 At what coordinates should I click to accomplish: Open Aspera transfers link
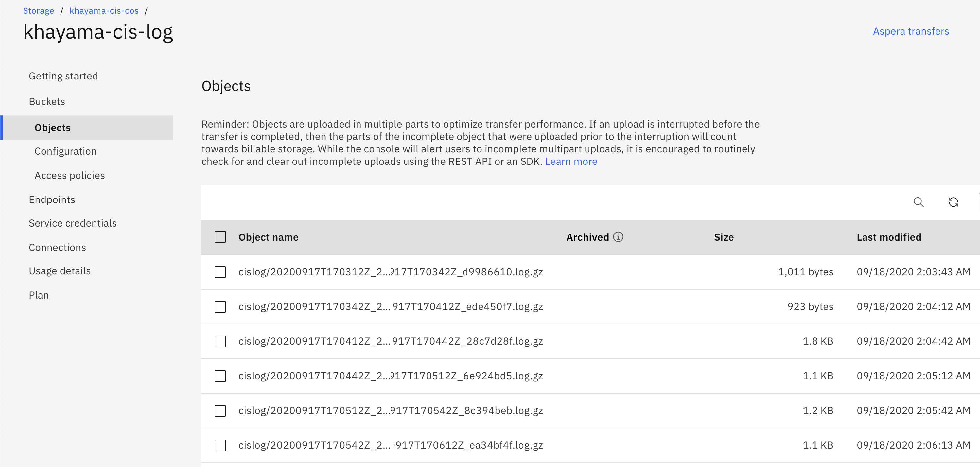(x=911, y=31)
